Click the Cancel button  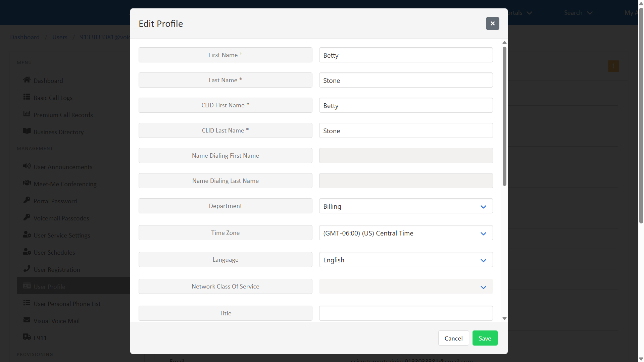point(453,338)
